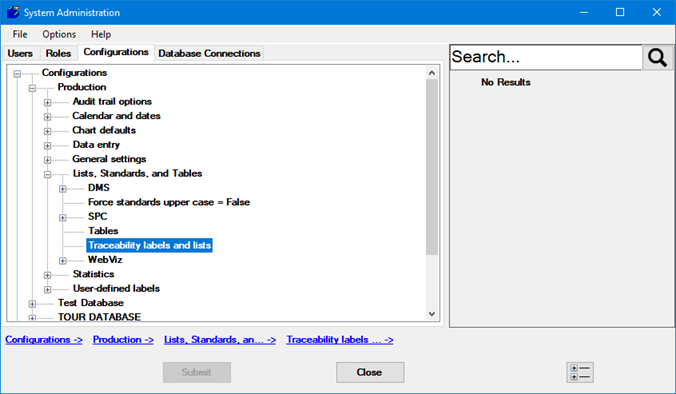Switch to the Roles tab

(x=58, y=53)
